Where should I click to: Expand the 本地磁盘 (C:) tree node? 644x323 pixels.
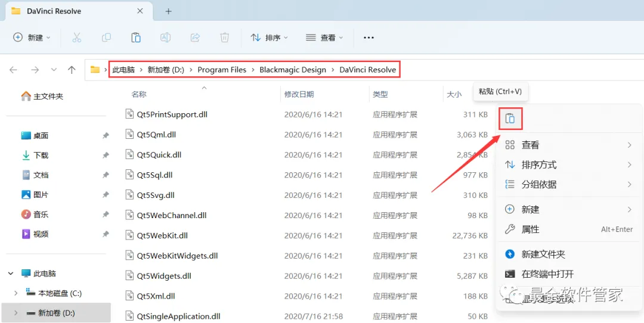click(x=16, y=293)
